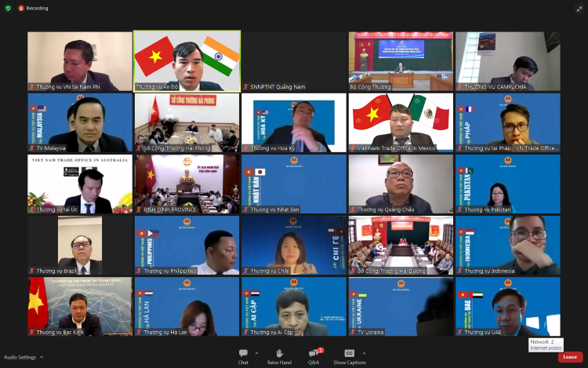Leave the meeting

pos(570,357)
